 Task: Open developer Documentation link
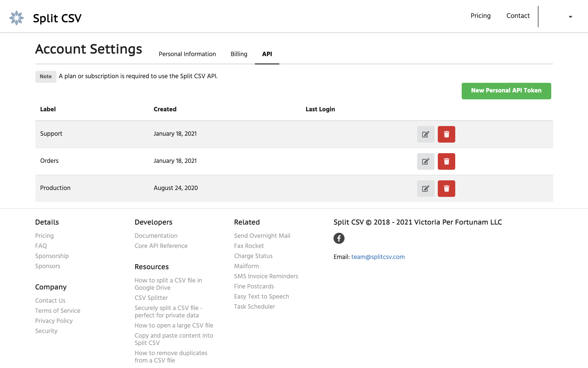pyautogui.click(x=156, y=236)
